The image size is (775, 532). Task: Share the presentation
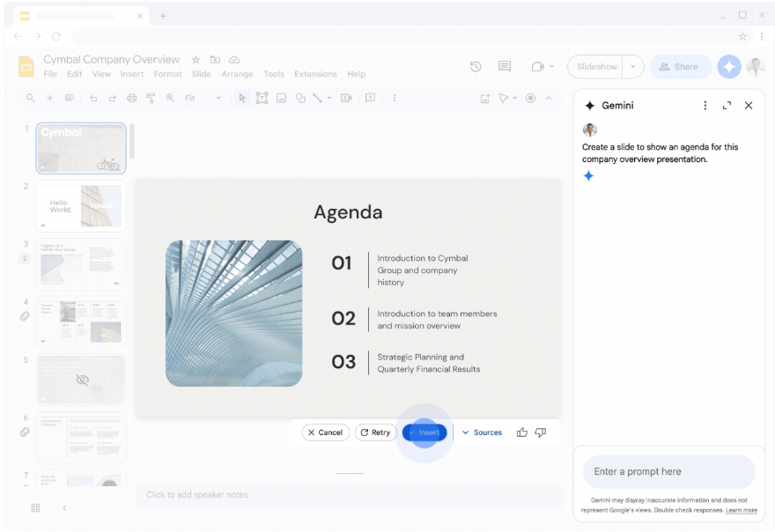[680, 66]
